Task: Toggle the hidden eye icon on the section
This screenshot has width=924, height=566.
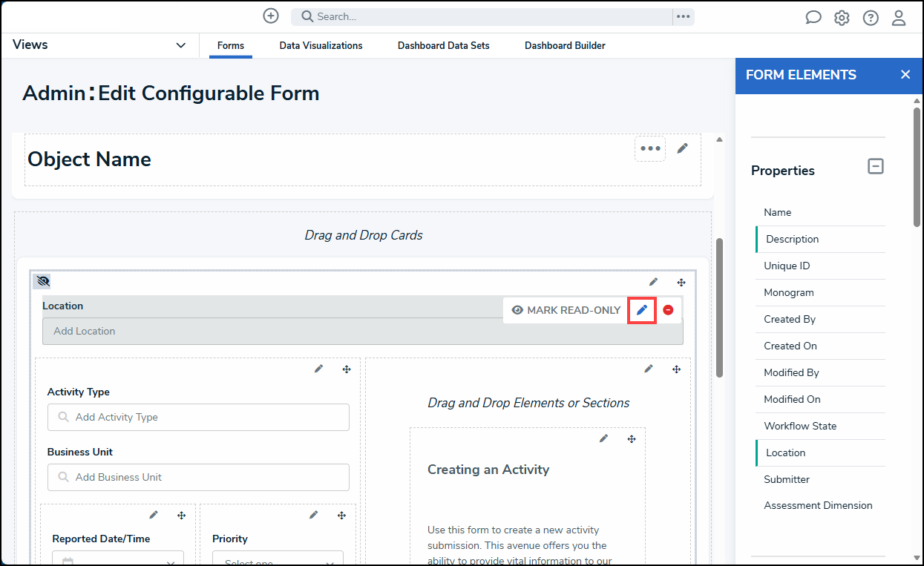Action: pos(42,281)
